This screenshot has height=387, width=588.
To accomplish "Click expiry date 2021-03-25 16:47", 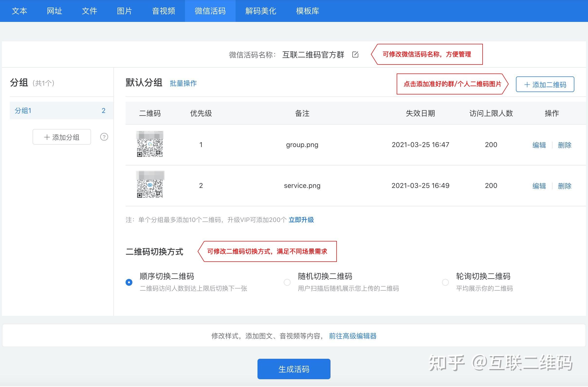I will (x=421, y=145).
